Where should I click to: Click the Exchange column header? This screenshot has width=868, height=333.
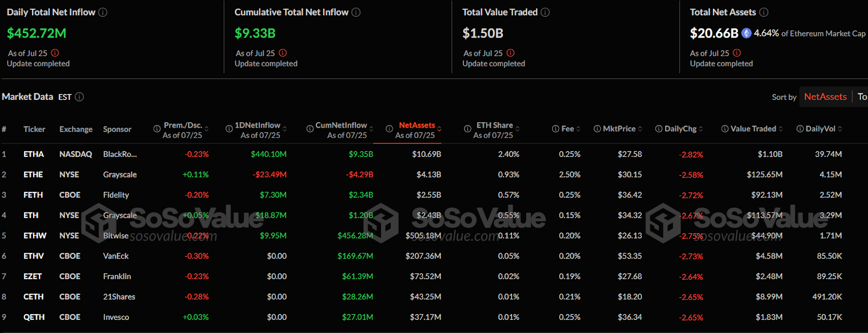pyautogui.click(x=76, y=129)
